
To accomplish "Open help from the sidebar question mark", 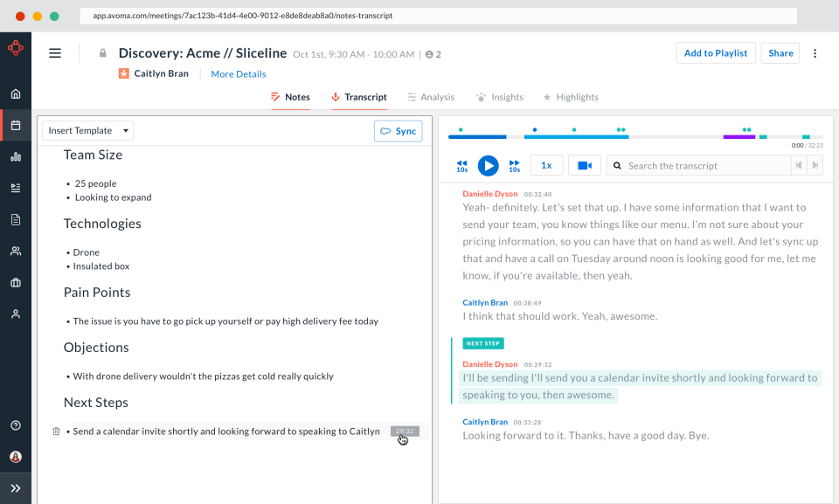I will pyautogui.click(x=15, y=425).
